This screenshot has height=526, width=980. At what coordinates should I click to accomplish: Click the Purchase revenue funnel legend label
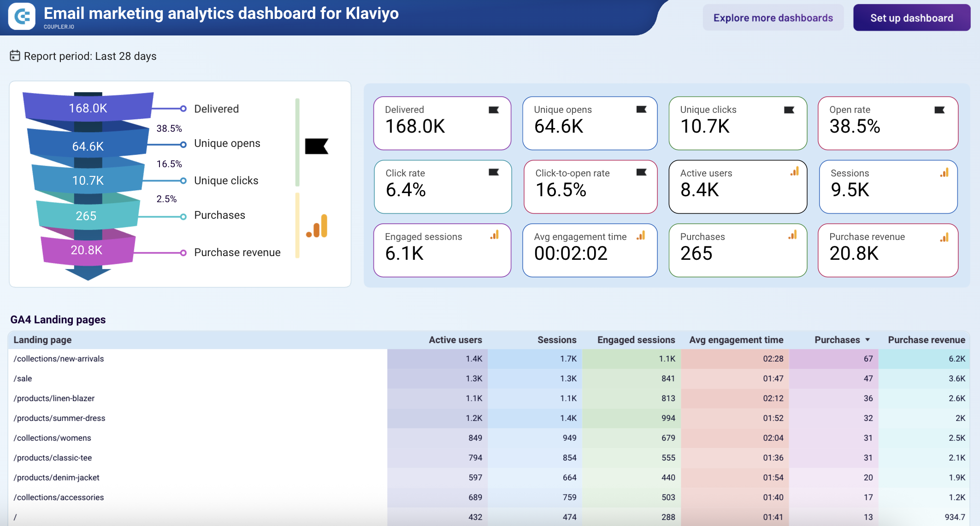pyautogui.click(x=237, y=252)
